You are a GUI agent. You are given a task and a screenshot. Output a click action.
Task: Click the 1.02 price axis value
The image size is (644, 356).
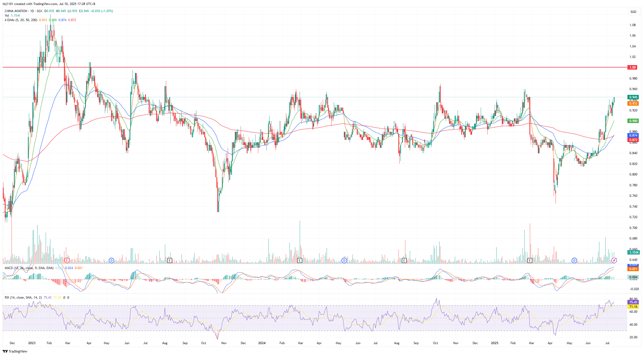[x=632, y=57]
